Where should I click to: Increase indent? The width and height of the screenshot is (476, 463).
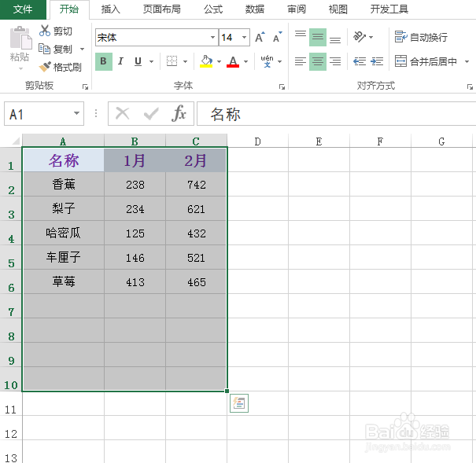(377, 61)
